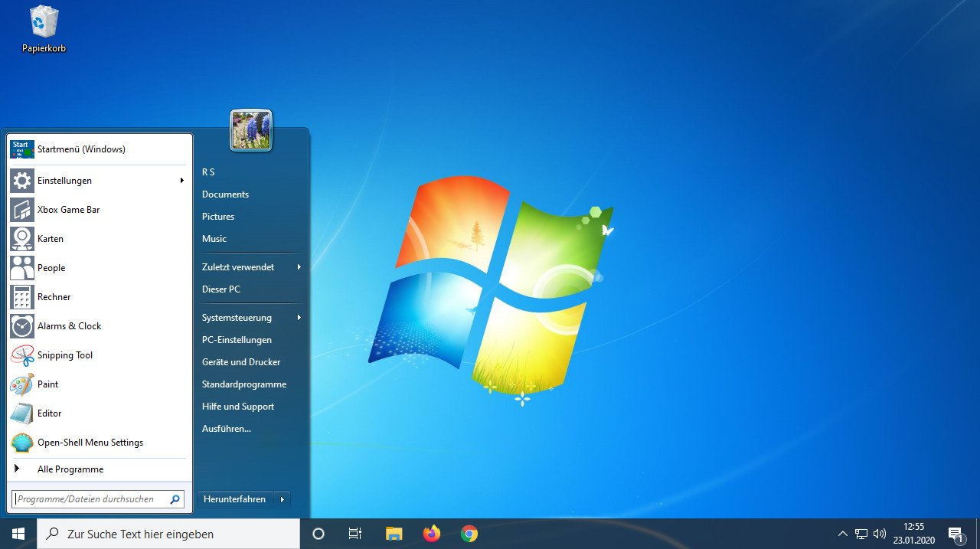This screenshot has height=549, width=980.
Task: Open the People app
Action: click(51, 267)
